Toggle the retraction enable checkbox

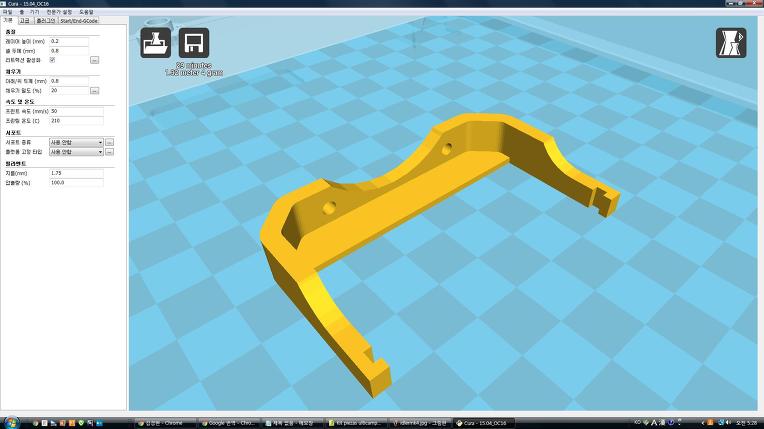click(x=52, y=60)
